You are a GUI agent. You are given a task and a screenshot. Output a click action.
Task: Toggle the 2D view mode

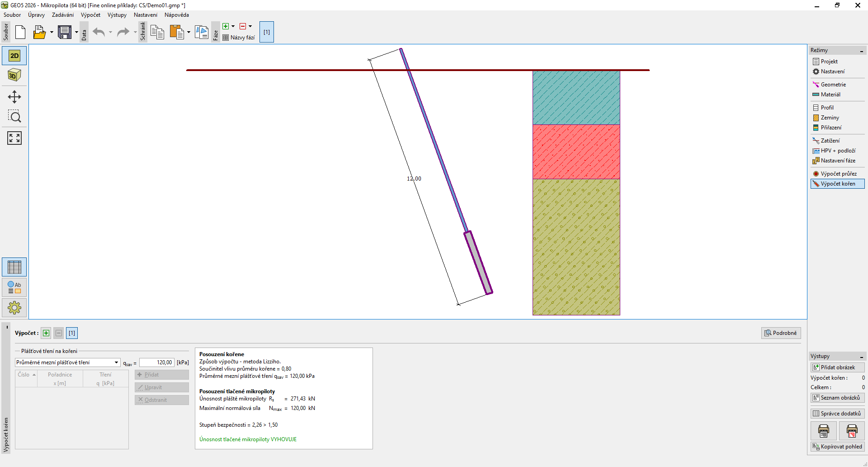(x=14, y=56)
